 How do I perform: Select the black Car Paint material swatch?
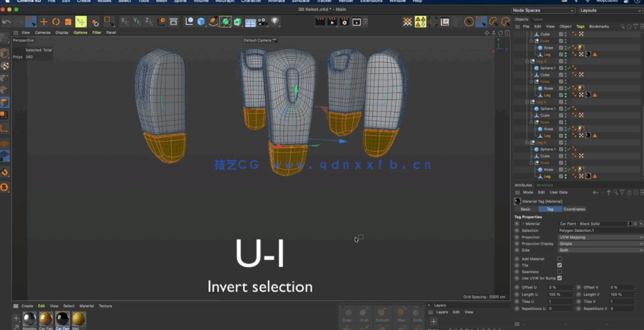[62, 318]
